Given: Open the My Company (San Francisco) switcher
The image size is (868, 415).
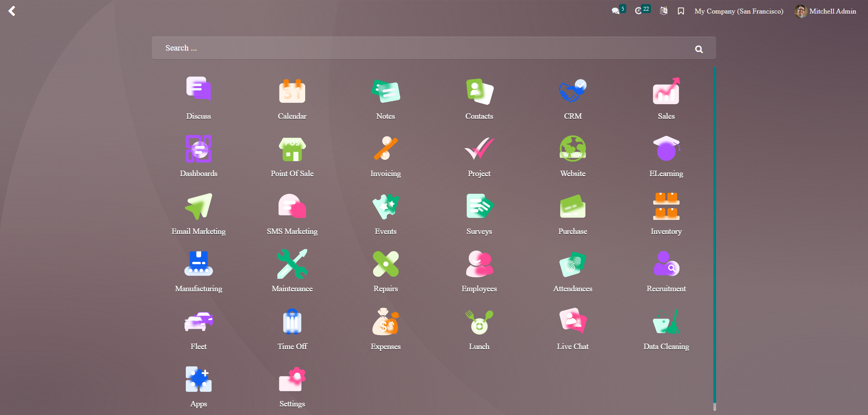Looking at the screenshot, I should 739,11.
